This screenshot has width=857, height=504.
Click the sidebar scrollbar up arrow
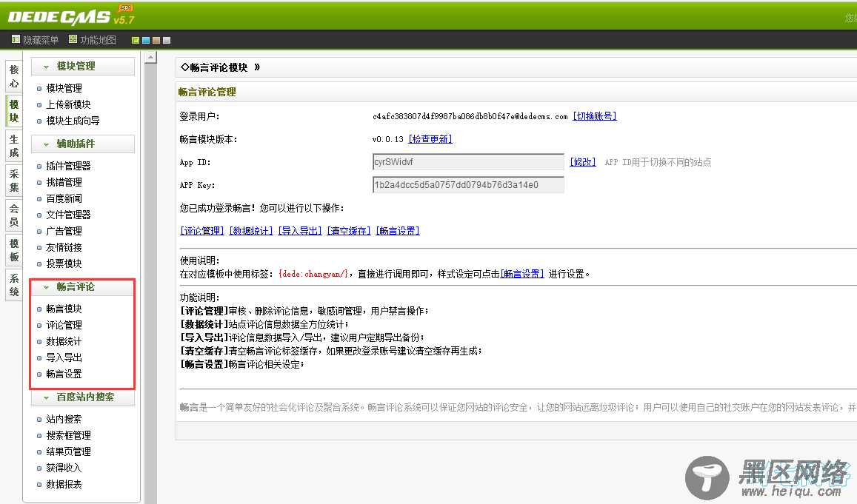150,57
